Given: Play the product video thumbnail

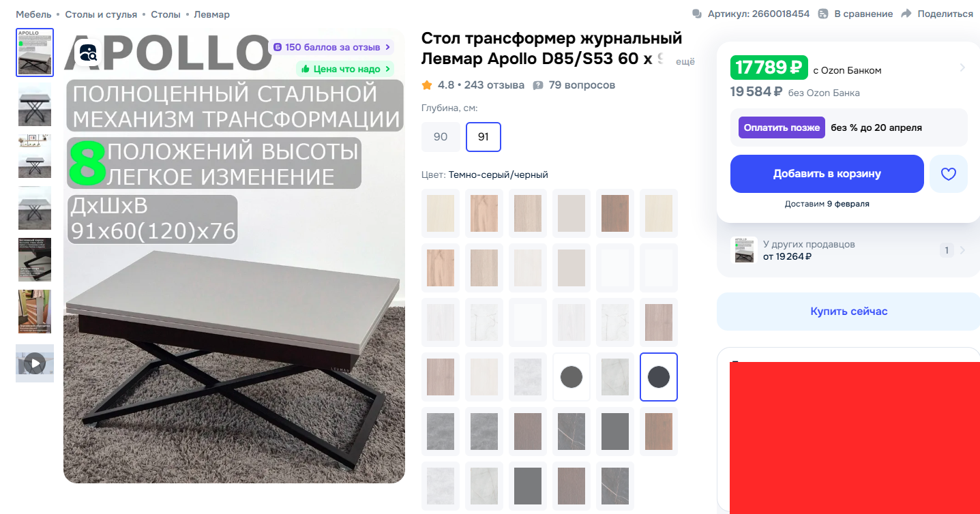Looking at the screenshot, I should [x=35, y=363].
